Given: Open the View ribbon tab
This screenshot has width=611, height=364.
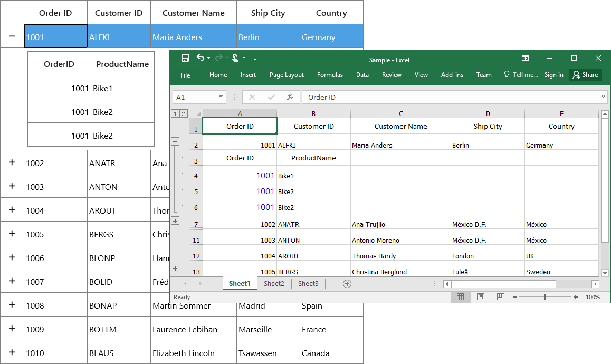Looking at the screenshot, I should coord(421,75).
